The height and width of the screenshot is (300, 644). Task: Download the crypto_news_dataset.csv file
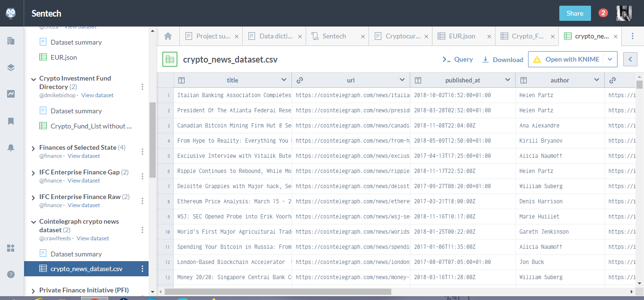[x=503, y=60]
